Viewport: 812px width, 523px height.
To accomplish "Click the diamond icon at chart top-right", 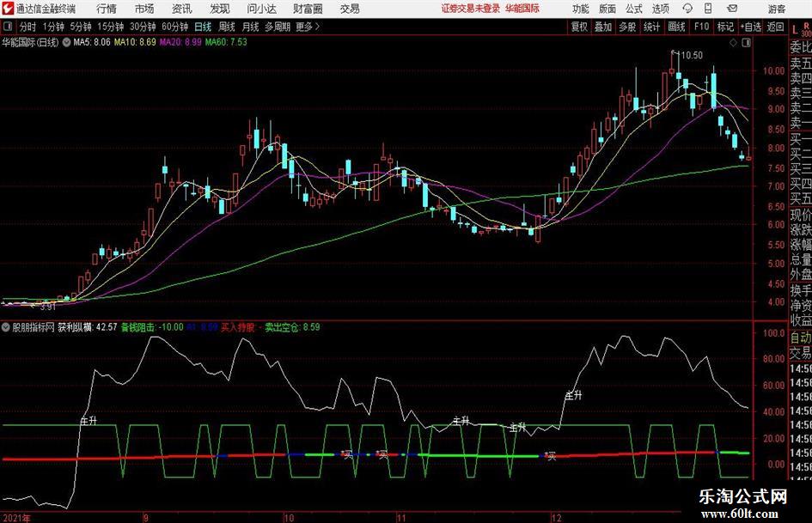I will 733,43.
